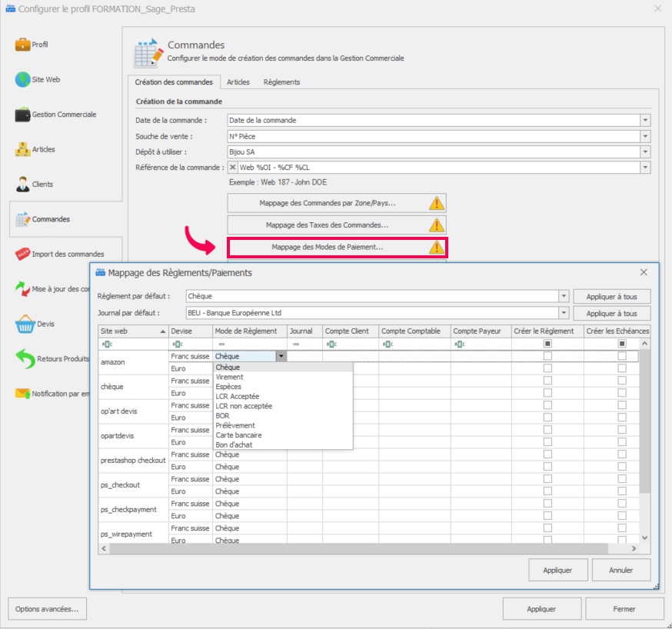Open the Souche de vente dropdown
672x629 pixels.
point(645,136)
